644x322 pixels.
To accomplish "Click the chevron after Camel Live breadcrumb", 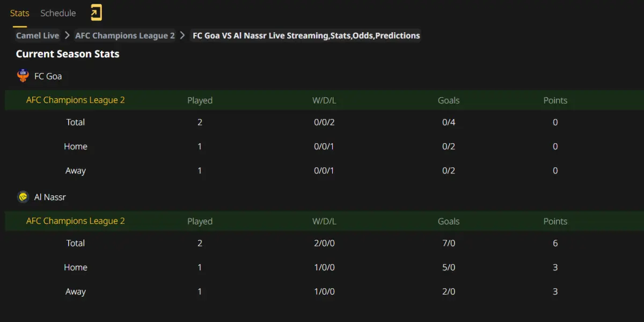I will tap(67, 35).
